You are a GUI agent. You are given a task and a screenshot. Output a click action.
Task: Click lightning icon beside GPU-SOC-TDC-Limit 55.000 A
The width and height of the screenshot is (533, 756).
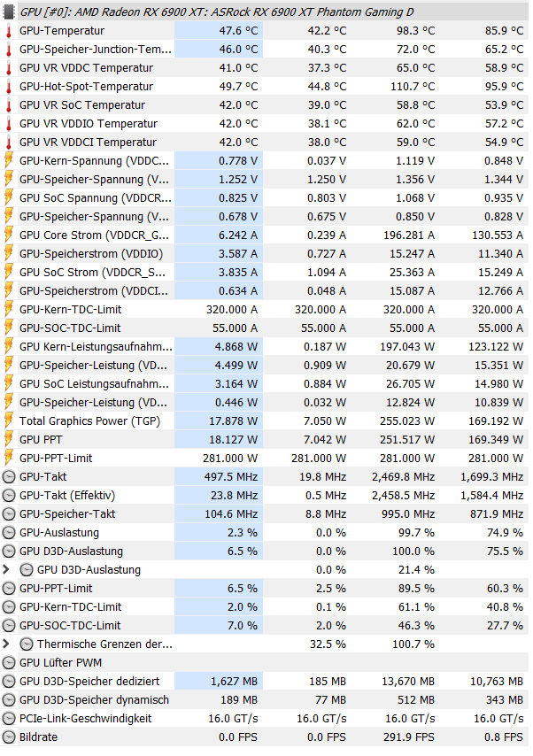(9, 328)
